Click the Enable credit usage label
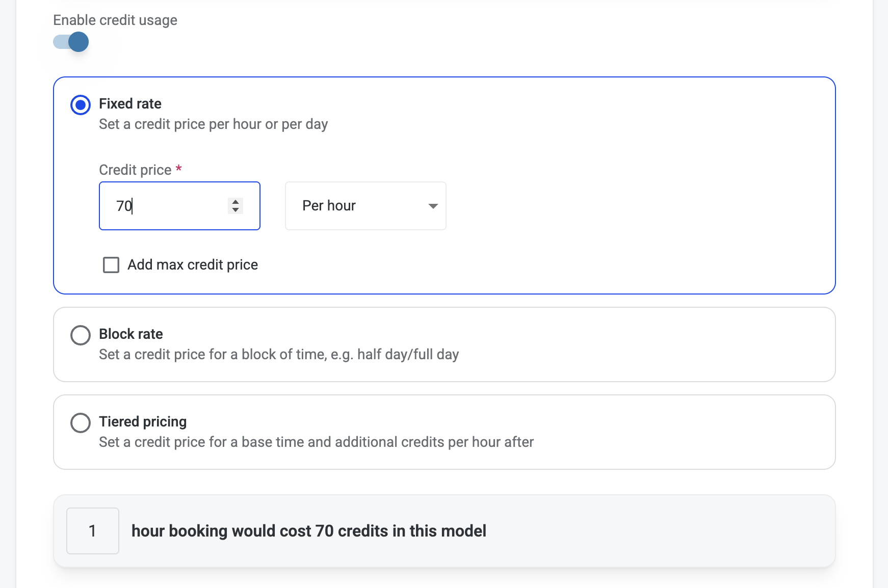The image size is (888, 588). [115, 20]
